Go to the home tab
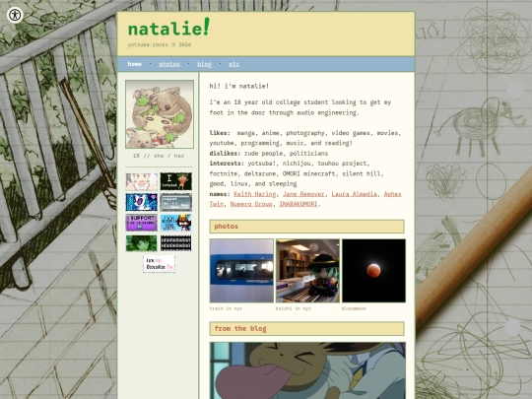The width and height of the screenshot is (532, 399). 134,64
